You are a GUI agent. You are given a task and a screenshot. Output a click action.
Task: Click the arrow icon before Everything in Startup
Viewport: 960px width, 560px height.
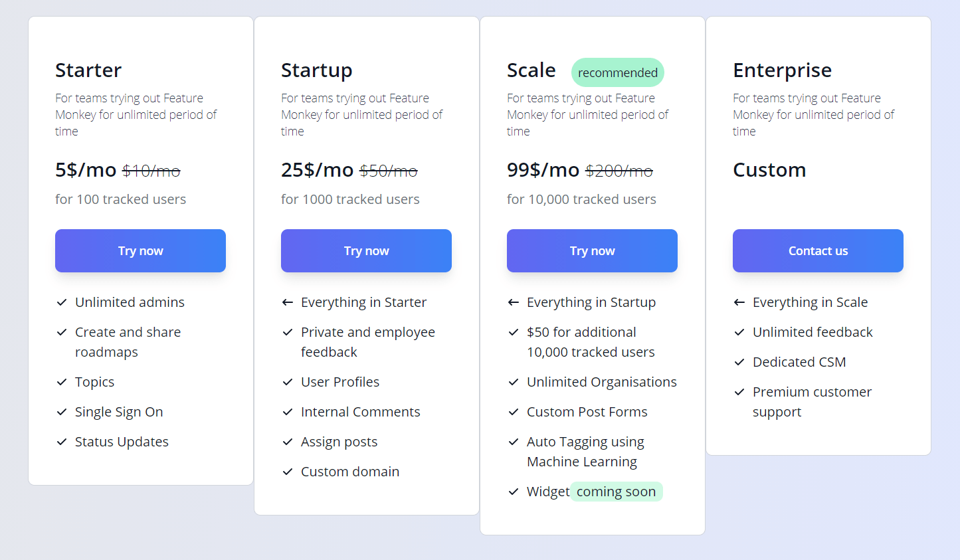click(x=513, y=302)
